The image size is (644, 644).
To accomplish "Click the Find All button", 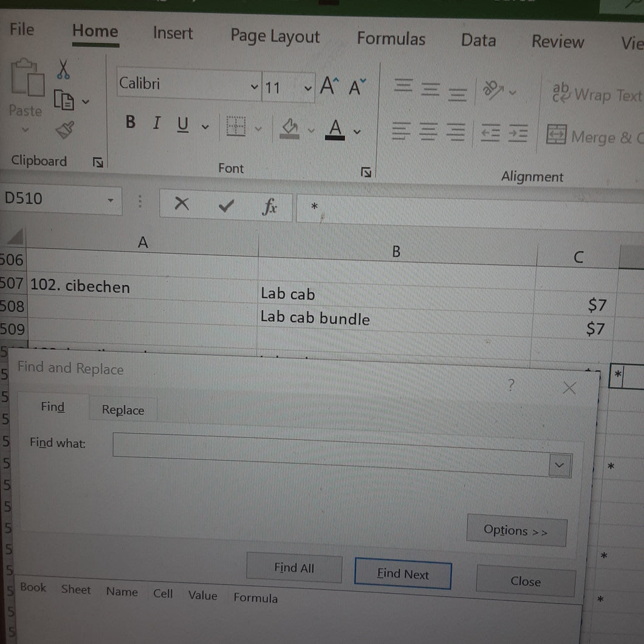I will click(294, 567).
